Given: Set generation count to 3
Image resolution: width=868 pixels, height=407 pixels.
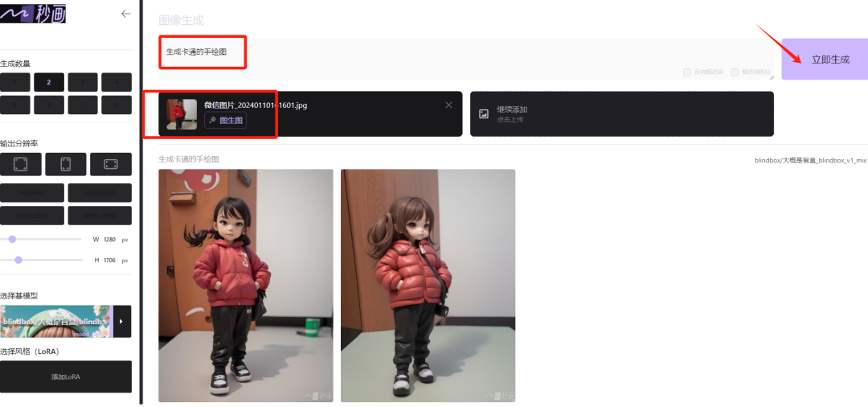Looking at the screenshot, I should pos(83,82).
